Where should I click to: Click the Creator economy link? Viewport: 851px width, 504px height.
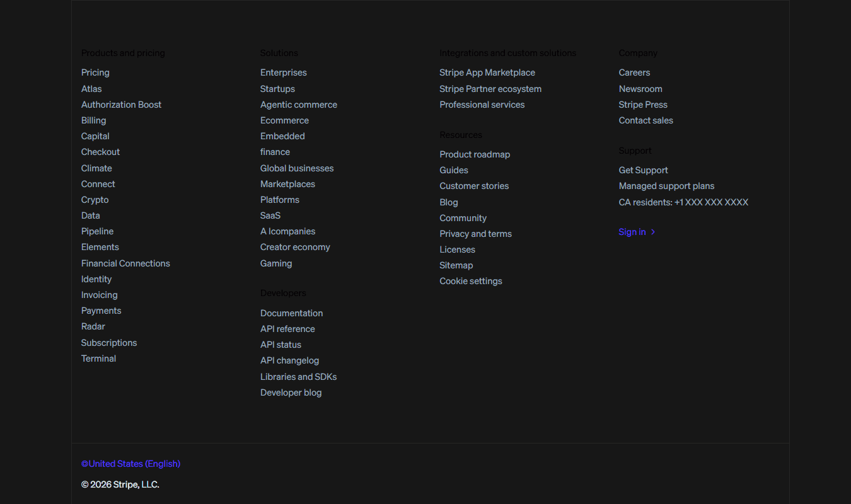click(295, 247)
